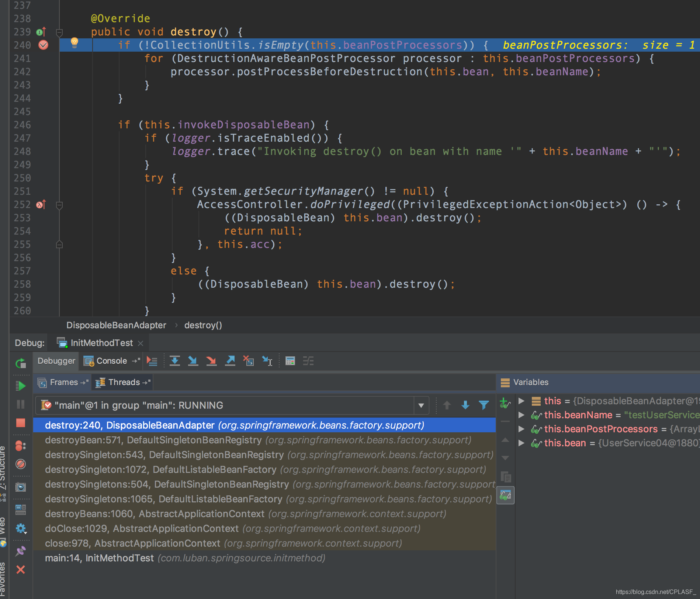Select destroySingleton:1072 stack frame
This screenshot has width=700, height=599.
point(264,470)
